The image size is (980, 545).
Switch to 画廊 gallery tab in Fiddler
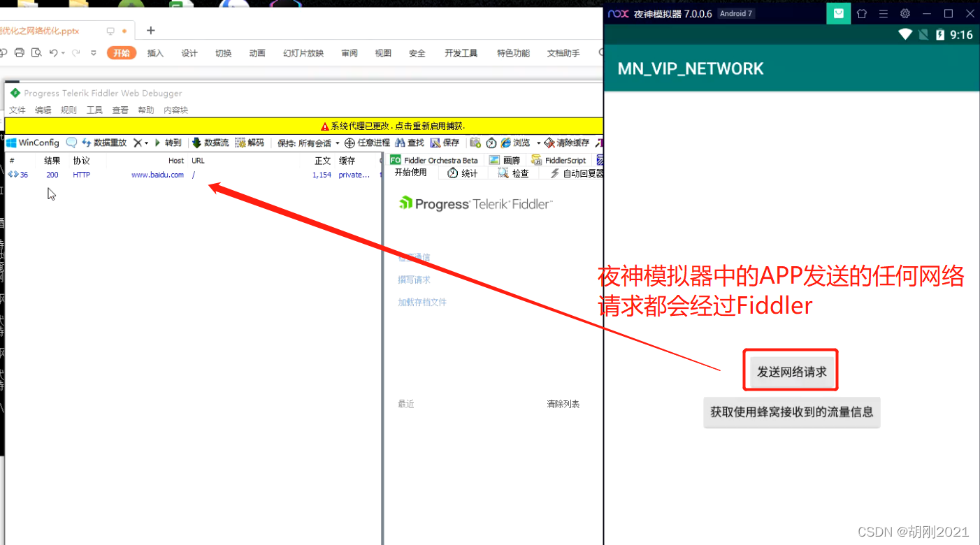pos(505,160)
